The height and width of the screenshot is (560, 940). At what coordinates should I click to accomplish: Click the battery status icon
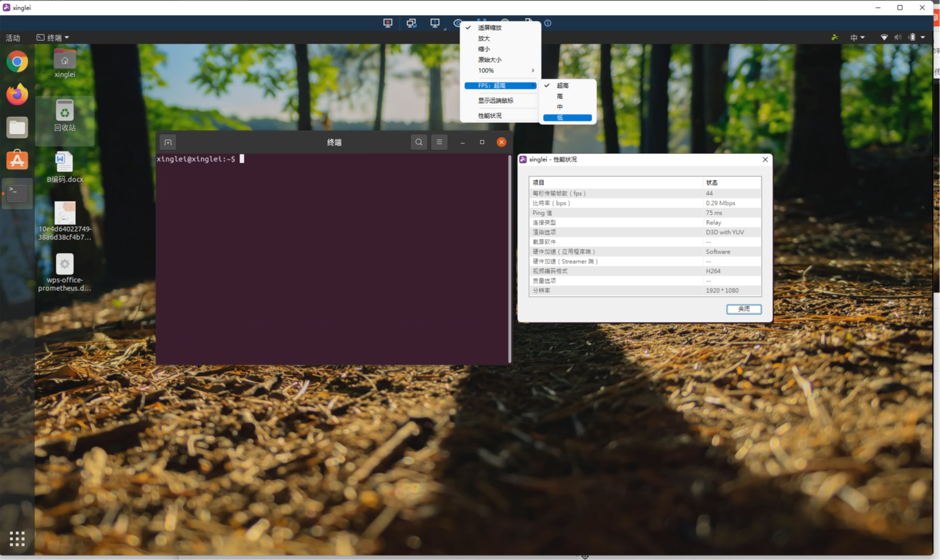[x=912, y=37]
